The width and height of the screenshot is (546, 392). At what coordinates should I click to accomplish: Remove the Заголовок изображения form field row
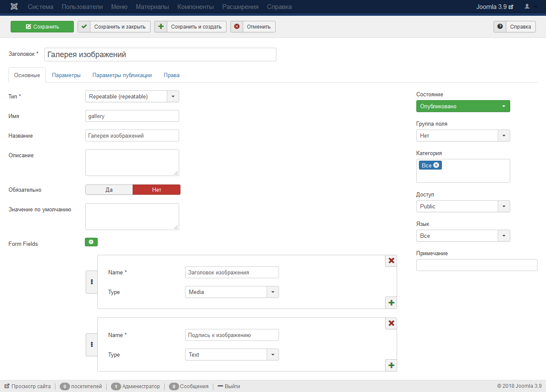click(391, 261)
